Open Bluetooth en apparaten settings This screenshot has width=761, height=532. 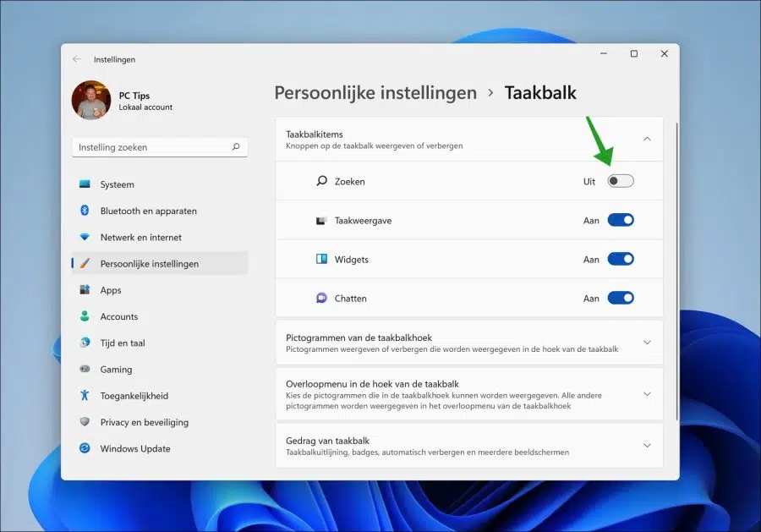[160, 211]
